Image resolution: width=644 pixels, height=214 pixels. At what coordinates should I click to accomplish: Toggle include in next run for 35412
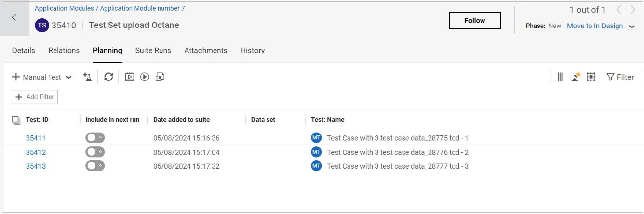[95, 152]
